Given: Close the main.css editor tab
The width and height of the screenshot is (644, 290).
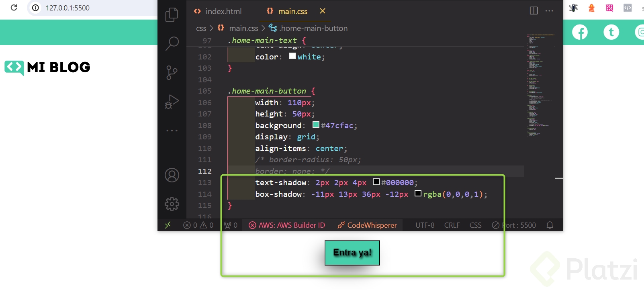Looking at the screenshot, I should 323,11.
